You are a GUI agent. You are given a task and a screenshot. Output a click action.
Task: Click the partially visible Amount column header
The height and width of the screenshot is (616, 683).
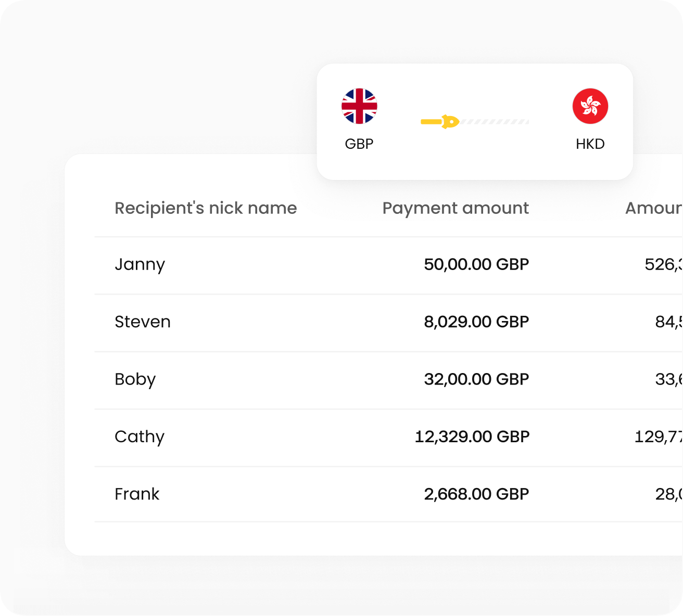[x=654, y=208]
